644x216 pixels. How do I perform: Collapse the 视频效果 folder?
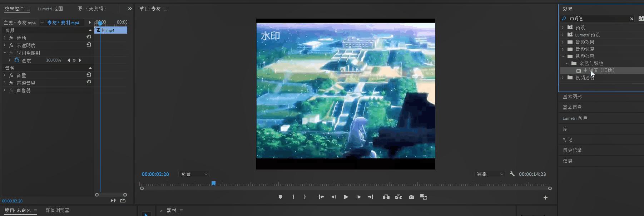tap(563, 56)
